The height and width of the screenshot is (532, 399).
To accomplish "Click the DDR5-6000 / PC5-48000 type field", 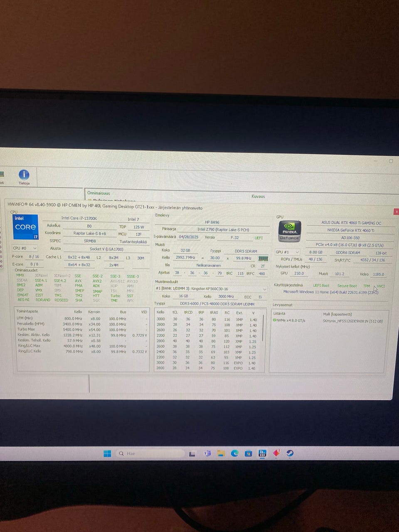I will click(x=217, y=304).
